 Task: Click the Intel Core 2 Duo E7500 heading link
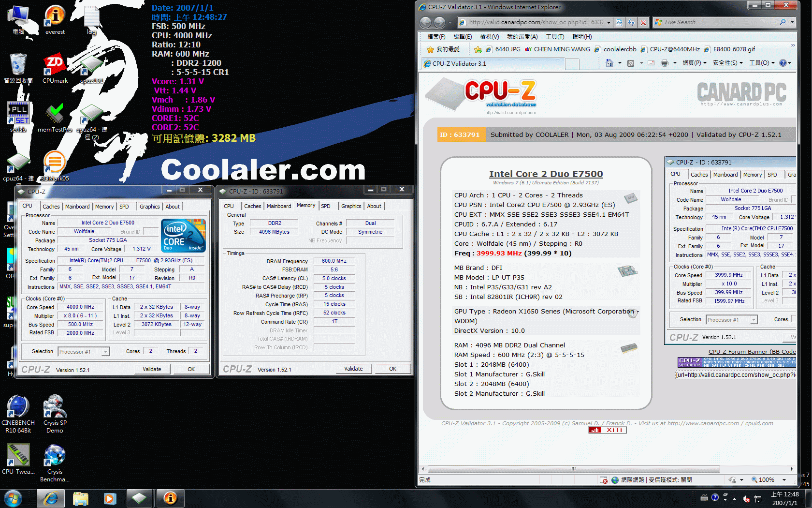546,174
